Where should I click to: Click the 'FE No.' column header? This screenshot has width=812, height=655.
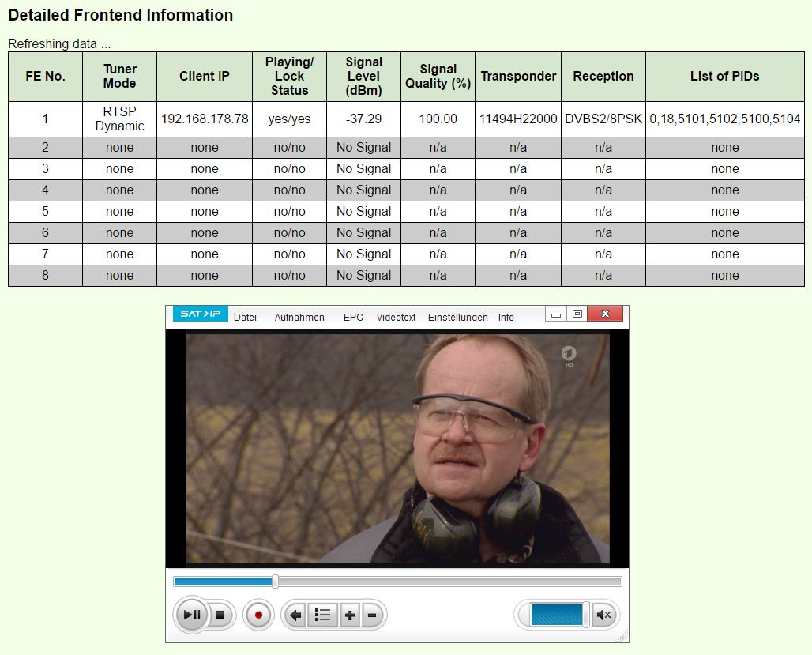pos(46,76)
